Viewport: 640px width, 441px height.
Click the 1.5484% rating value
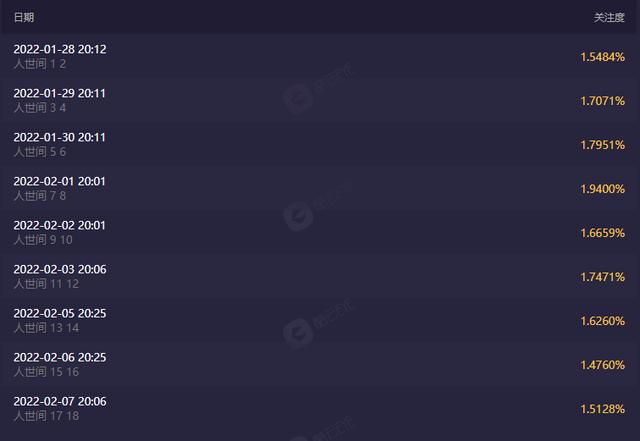click(x=602, y=57)
